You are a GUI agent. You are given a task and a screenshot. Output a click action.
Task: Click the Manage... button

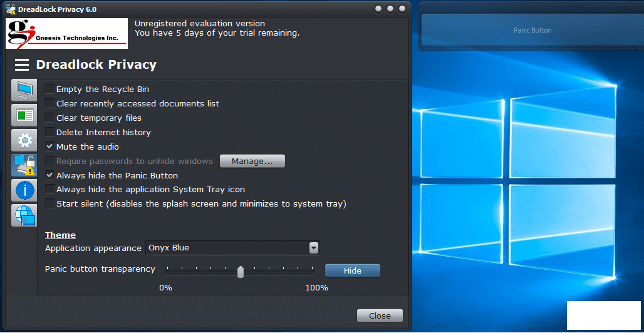(252, 161)
